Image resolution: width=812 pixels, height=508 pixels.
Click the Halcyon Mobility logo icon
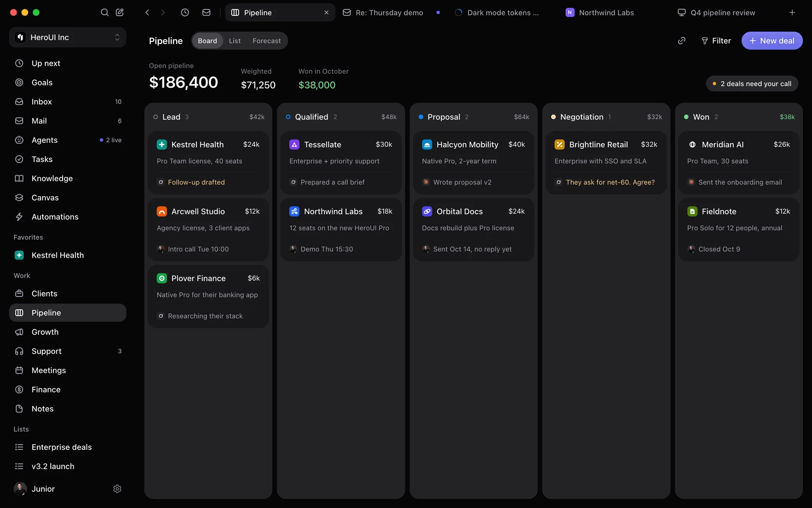point(427,144)
